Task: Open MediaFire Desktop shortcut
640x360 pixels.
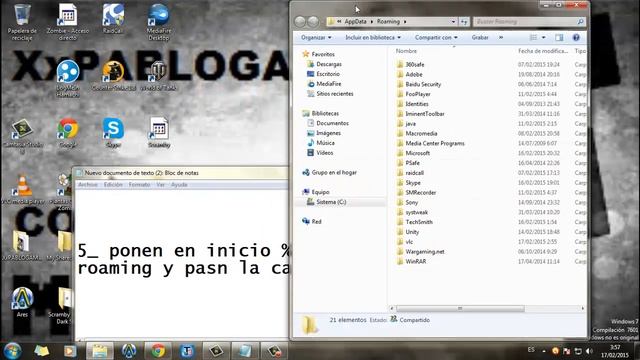Action: (158, 22)
